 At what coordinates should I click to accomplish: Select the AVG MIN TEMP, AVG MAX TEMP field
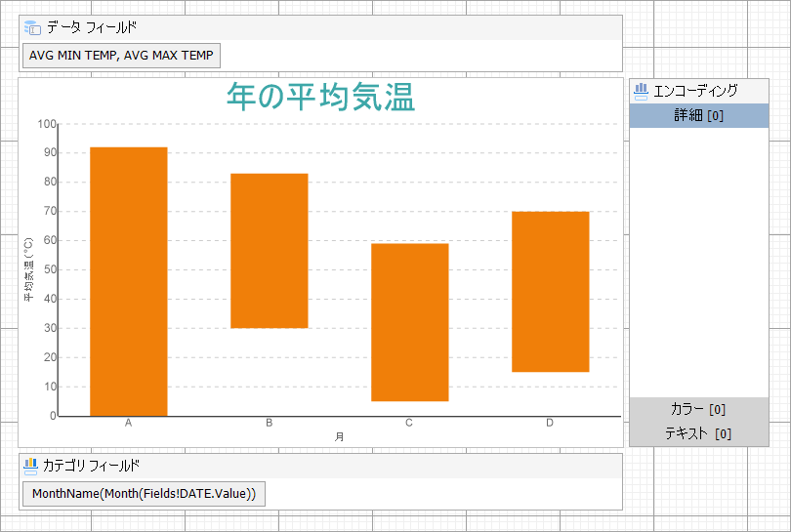[x=121, y=56]
